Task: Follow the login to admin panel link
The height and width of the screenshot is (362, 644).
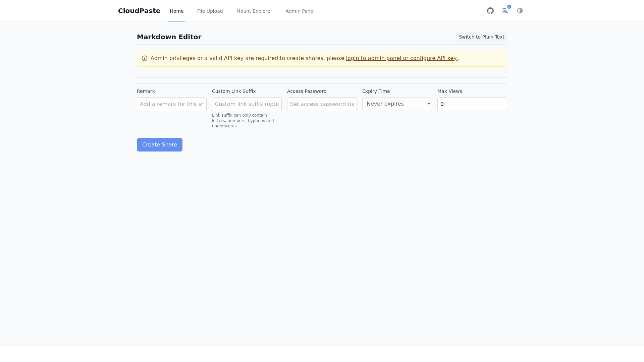Action: 401,58
